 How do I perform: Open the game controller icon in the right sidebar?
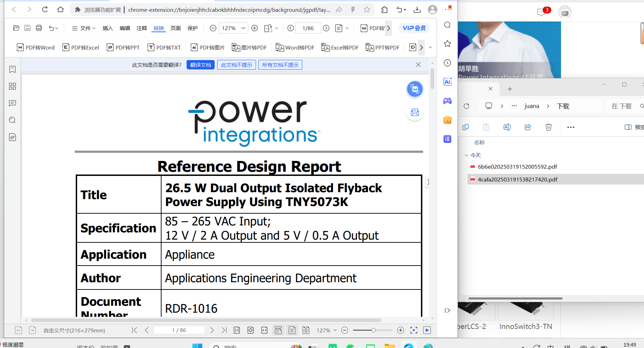448,101
